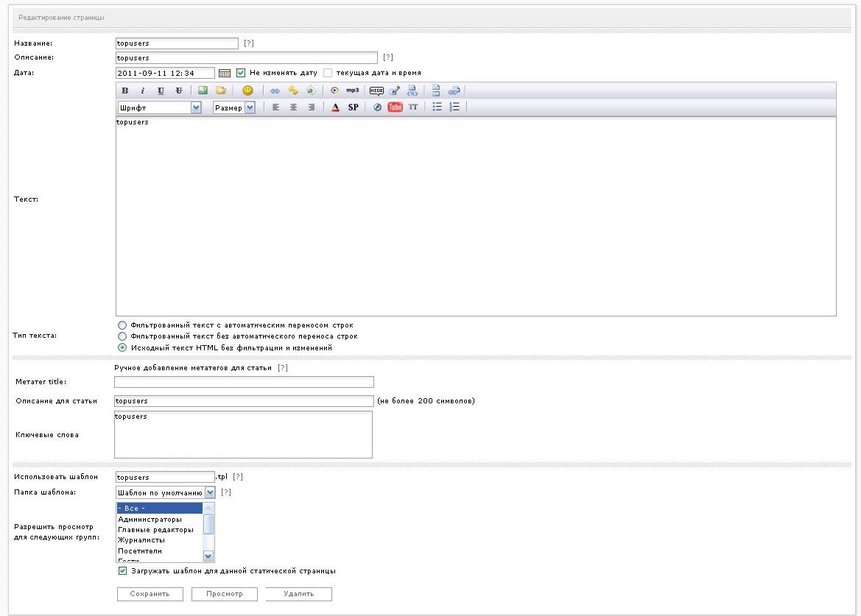Viewport: 861px width, 616px height.
Task: Enable 'текущая дата и время' checkbox
Action: (328, 73)
